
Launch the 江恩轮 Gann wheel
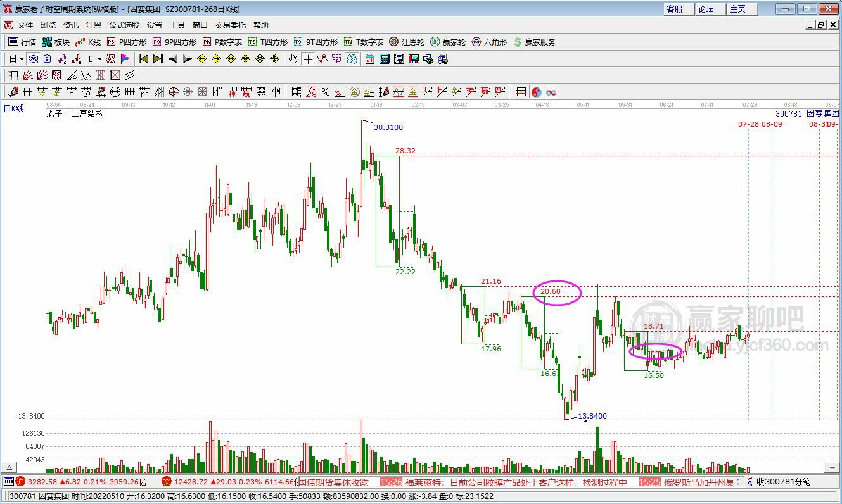click(407, 42)
